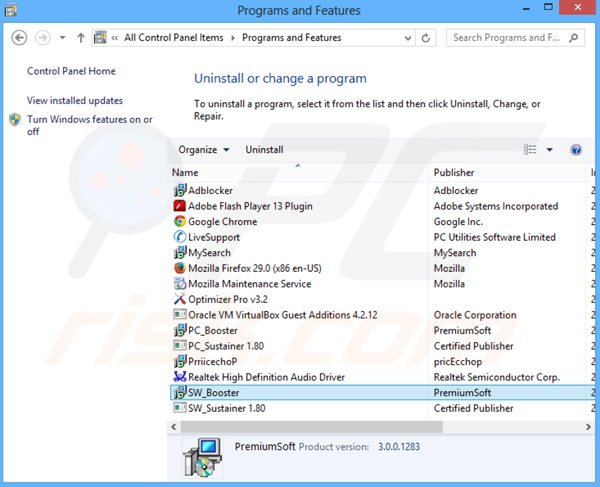The width and height of the screenshot is (600, 487).
Task: Click the Mozilla Firefox program icon
Action: click(x=180, y=268)
